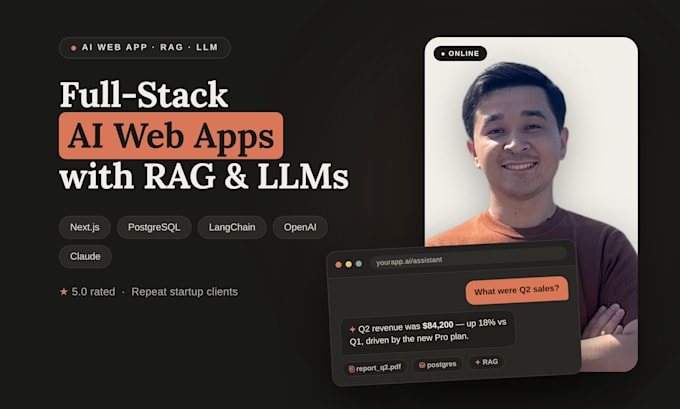Select the OpenAI tag

[300, 227]
